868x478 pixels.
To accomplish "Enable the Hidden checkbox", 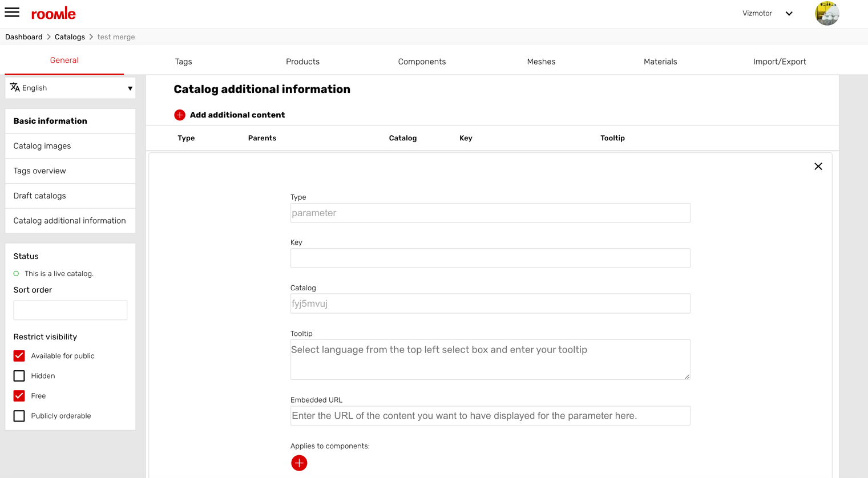I will tap(19, 376).
